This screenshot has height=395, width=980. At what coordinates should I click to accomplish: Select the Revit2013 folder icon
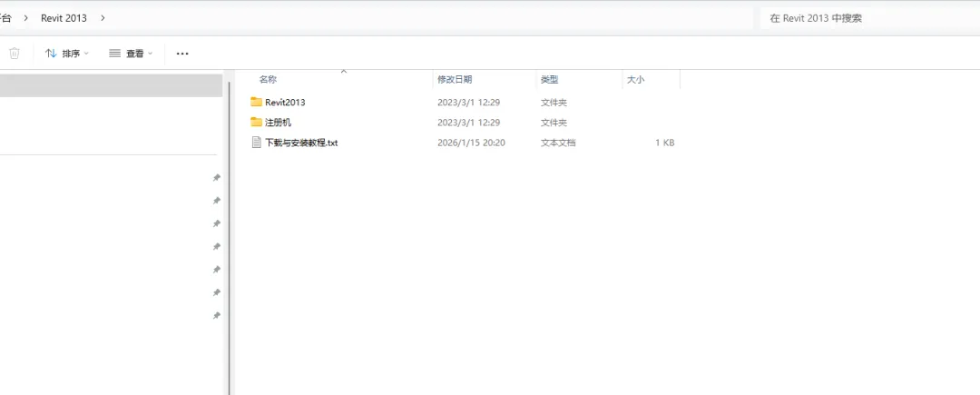click(256, 102)
